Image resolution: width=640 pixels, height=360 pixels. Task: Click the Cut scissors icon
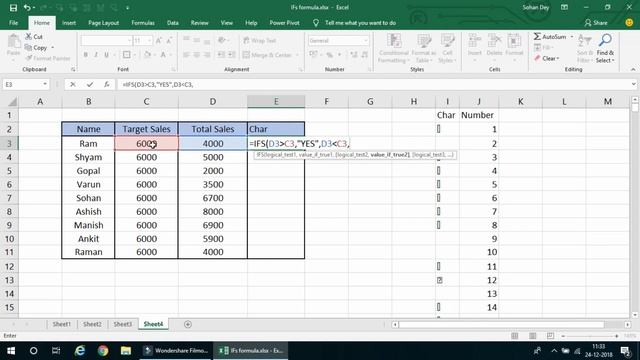pos(29,36)
